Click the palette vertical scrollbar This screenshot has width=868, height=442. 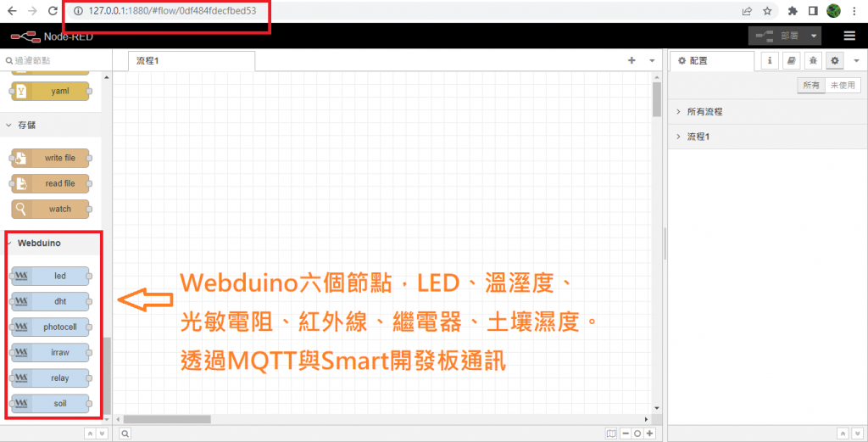click(108, 376)
